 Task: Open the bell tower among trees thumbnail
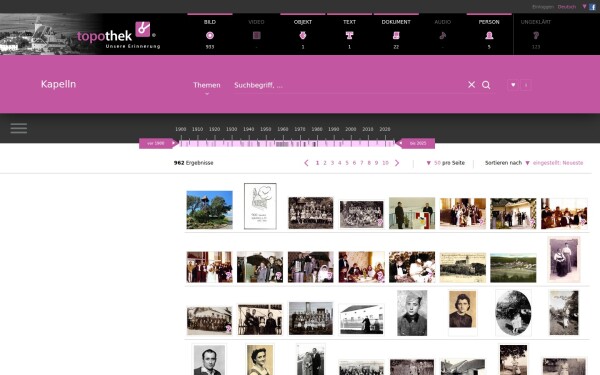tap(209, 210)
